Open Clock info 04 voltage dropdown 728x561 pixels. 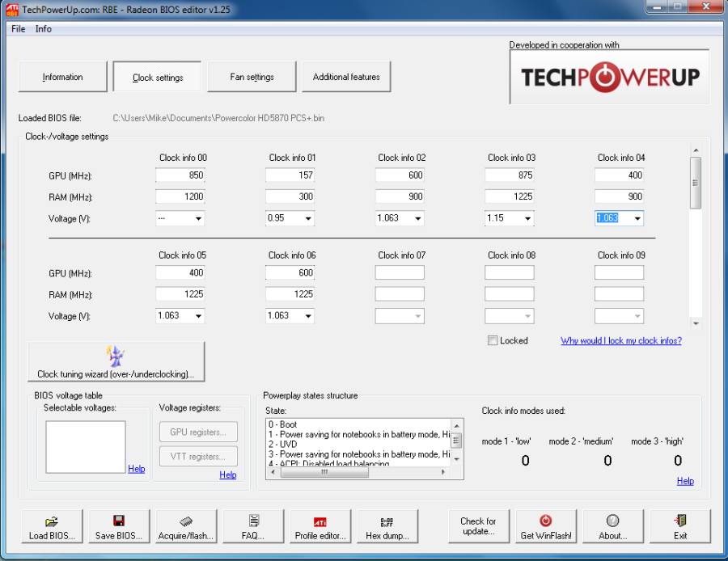coord(637,218)
